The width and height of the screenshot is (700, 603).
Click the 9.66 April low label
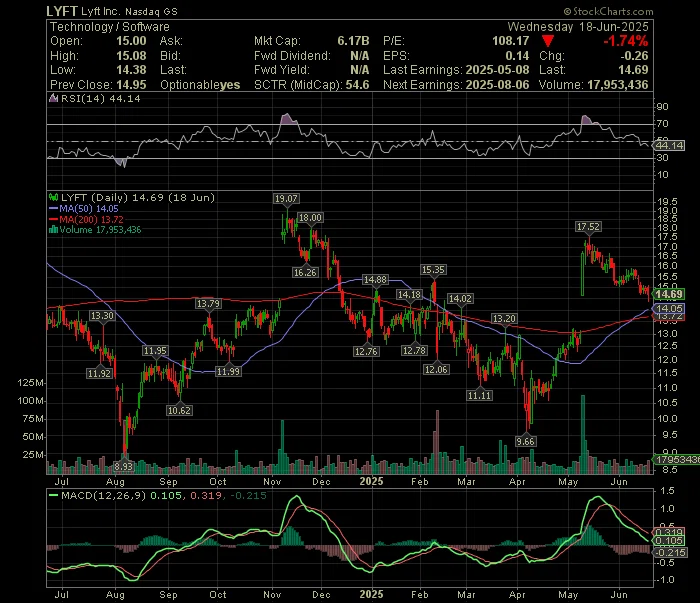click(x=525, y=441)
